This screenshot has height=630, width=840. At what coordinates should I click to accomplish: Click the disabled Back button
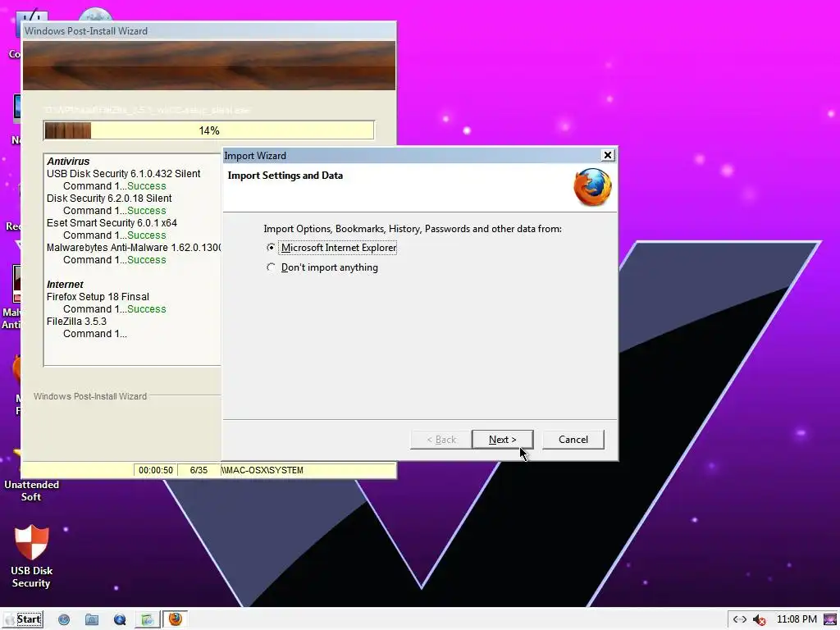coord(441,440)
